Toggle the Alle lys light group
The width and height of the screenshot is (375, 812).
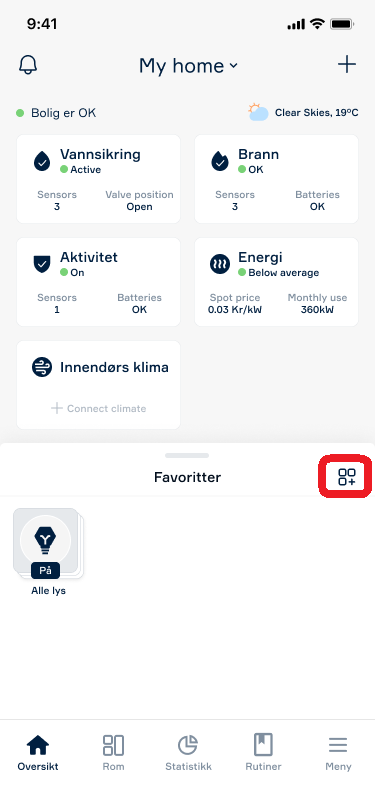click(x=47, y=543)
